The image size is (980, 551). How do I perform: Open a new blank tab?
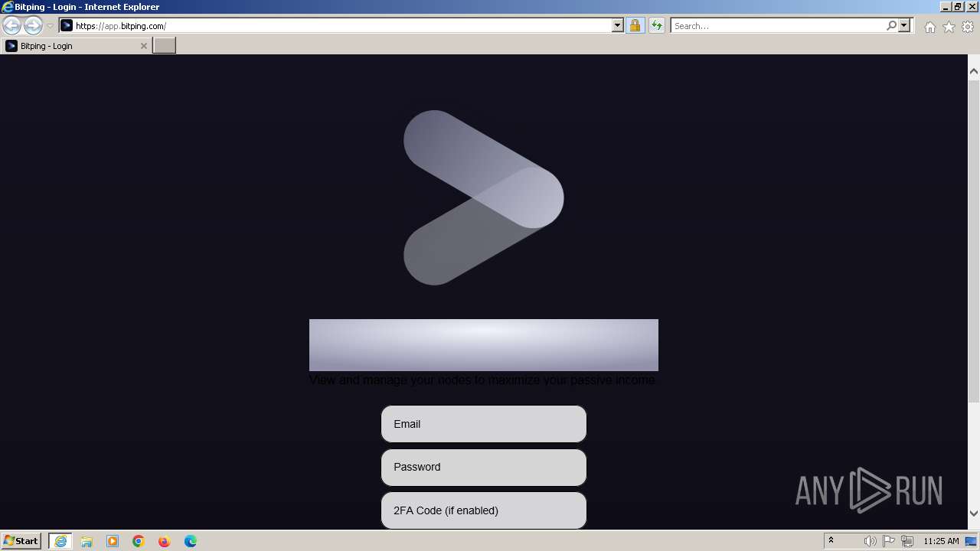point(165,45)
